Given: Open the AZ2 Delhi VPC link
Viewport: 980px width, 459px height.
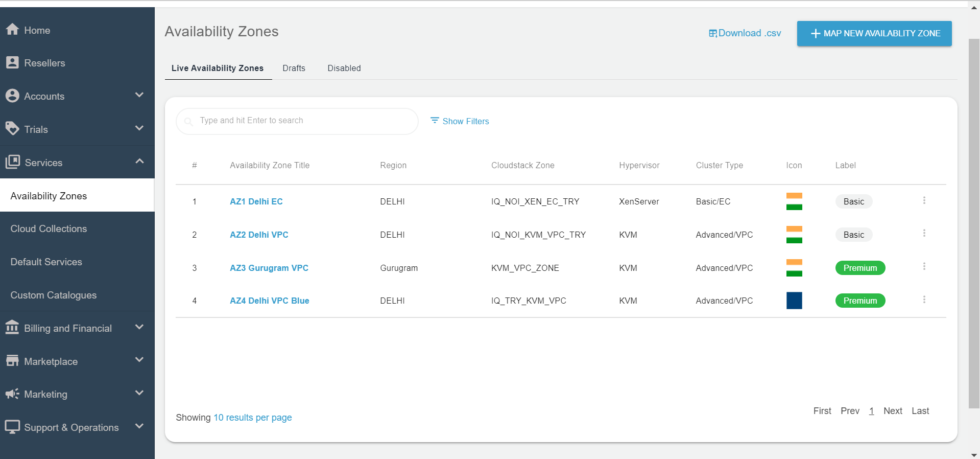Looking at the screenshot, I should [259, 235].
